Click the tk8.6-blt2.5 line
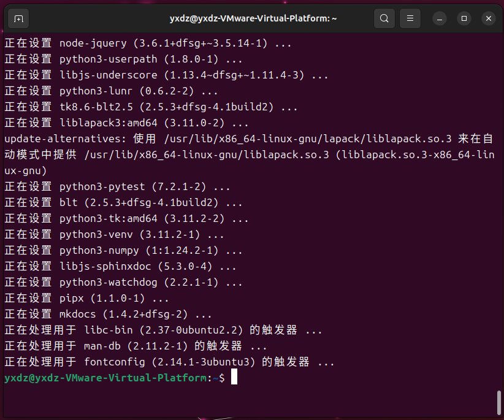Screen dimensions: 504x420 pos(151,107)
